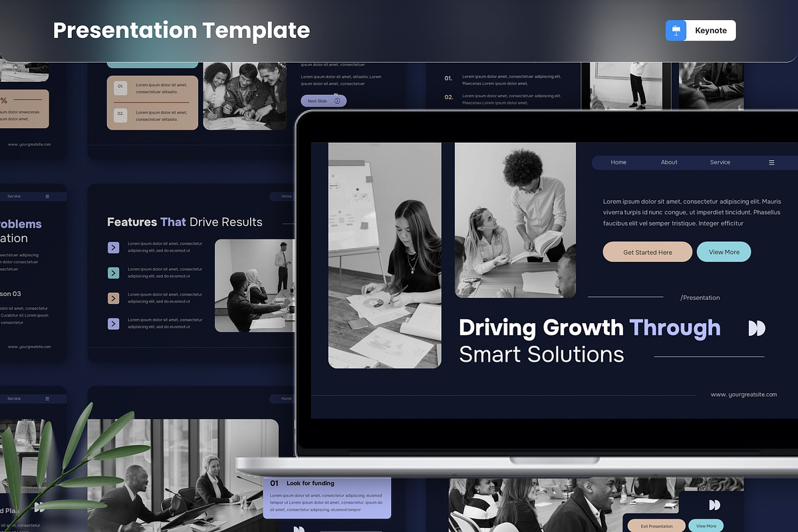Select the photo of the girl drawing charts
This screenshot has height=532, width=798.
click(385, 255)
